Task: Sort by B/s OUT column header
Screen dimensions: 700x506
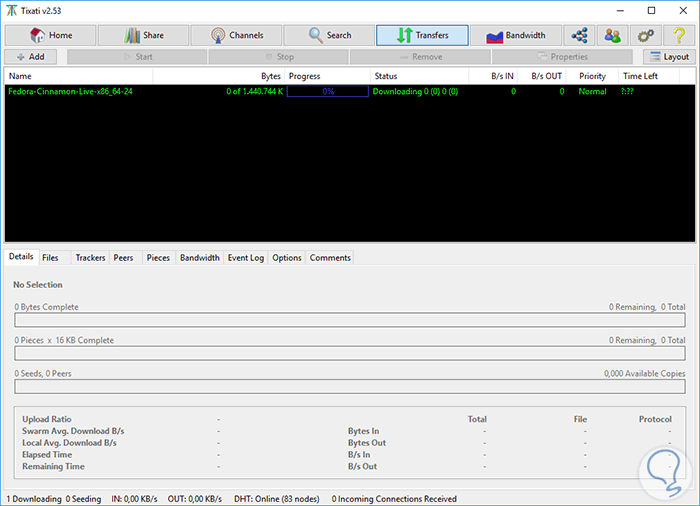Action: (542, 76)
